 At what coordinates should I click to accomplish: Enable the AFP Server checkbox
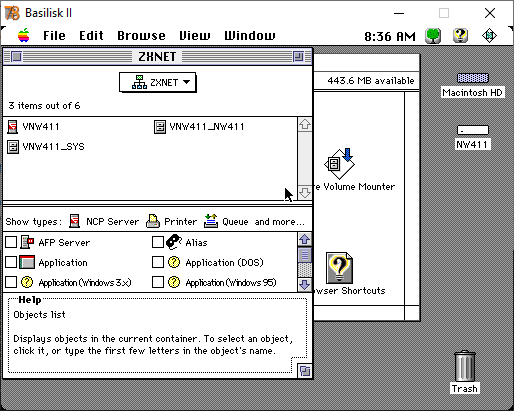pyautogui.click(x=11, y=242)
